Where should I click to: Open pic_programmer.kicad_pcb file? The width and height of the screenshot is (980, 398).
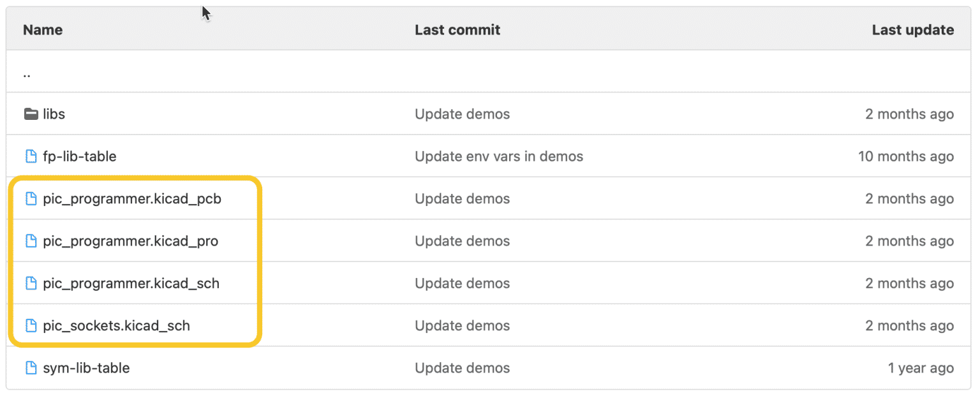pyautogui.click(x=132, y=199)
